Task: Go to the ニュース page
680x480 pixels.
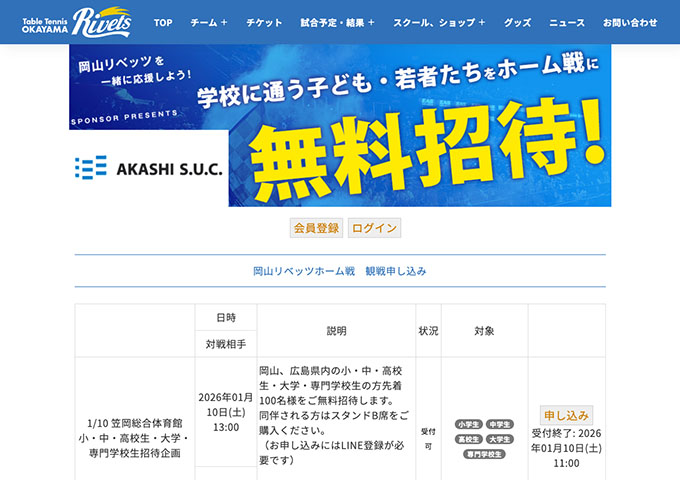Action: 567,23
